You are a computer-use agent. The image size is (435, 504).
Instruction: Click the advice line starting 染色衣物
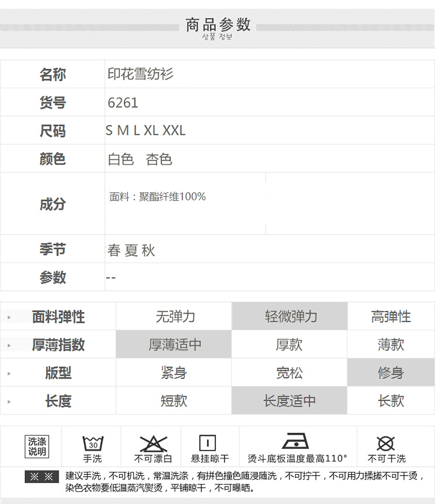click(x=160, y=488)
